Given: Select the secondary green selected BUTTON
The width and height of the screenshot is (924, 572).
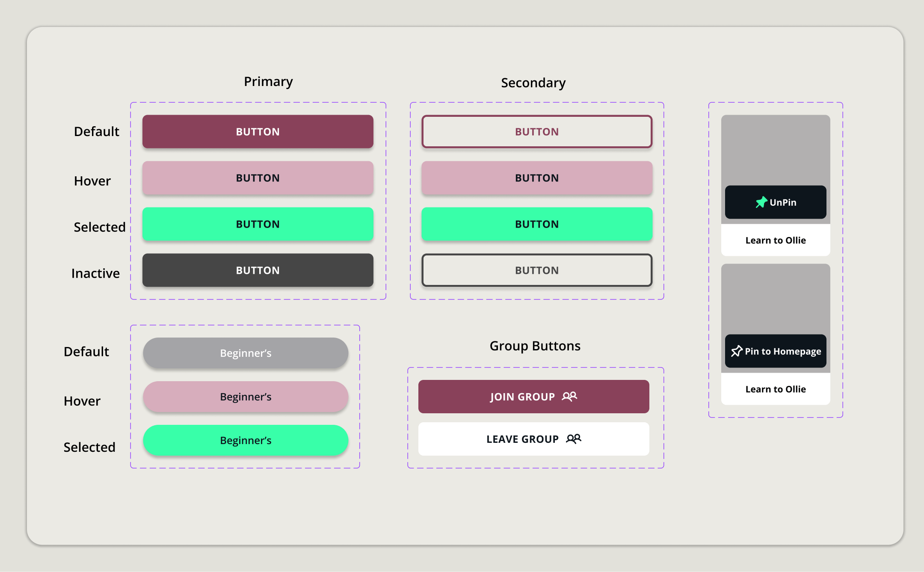Looking at the screenshot, I should 536,224.
